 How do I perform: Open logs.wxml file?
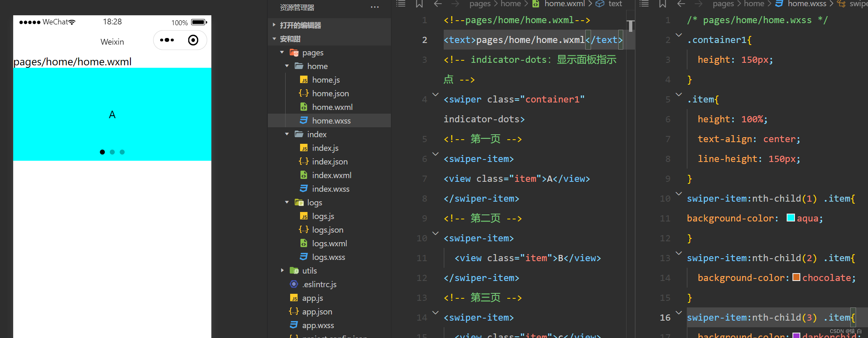coord(329,243)
